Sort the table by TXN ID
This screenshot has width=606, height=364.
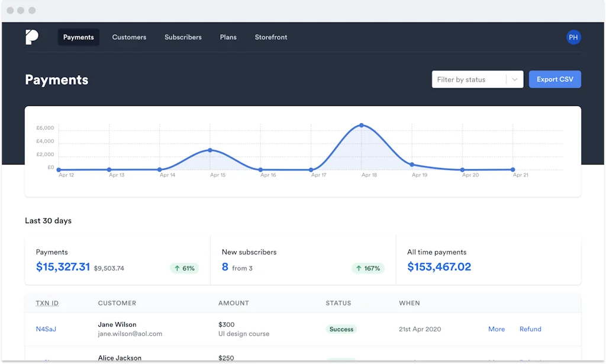click(47, 303)
